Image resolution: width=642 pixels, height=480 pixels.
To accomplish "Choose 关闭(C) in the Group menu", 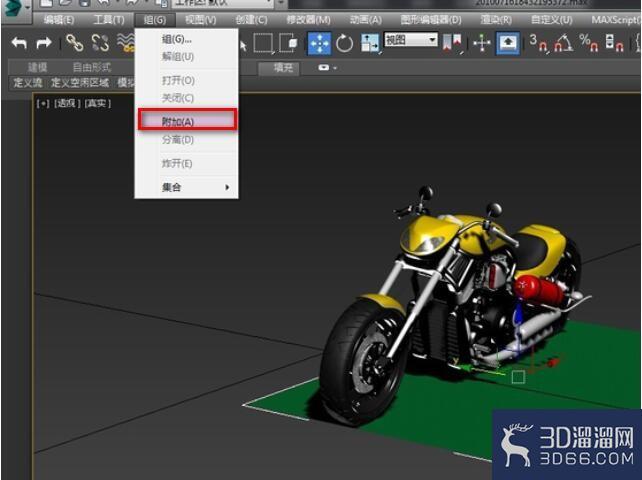I will pos(186,98).
